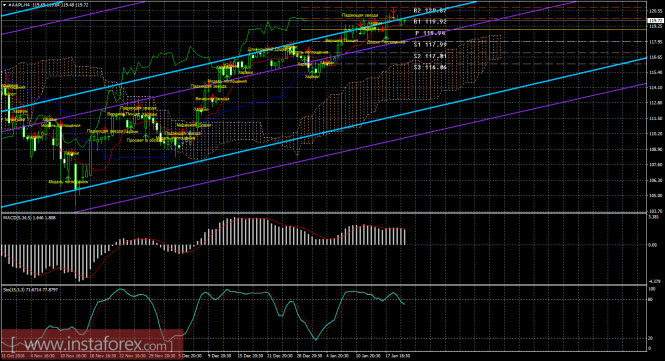Click the MACD 0.00 scale value
The width and height of the screenshot is (665, 361).
click(654, 245)
